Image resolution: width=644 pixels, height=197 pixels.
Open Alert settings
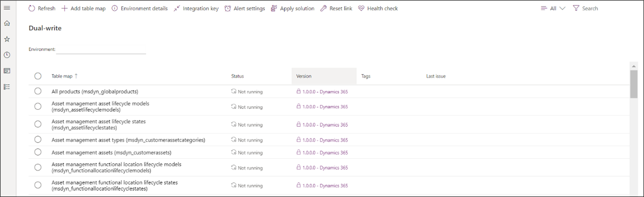244,8
